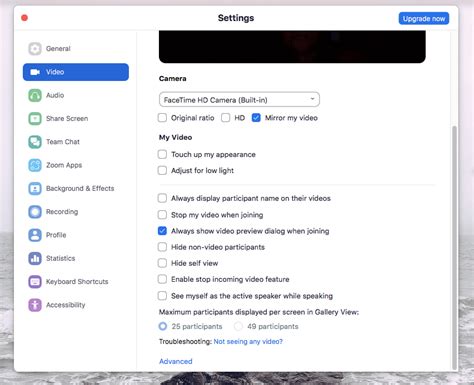Viewport: 474px width, 385px height.
Task: Click the Zoom Apps icon
Action: (35, 165)
